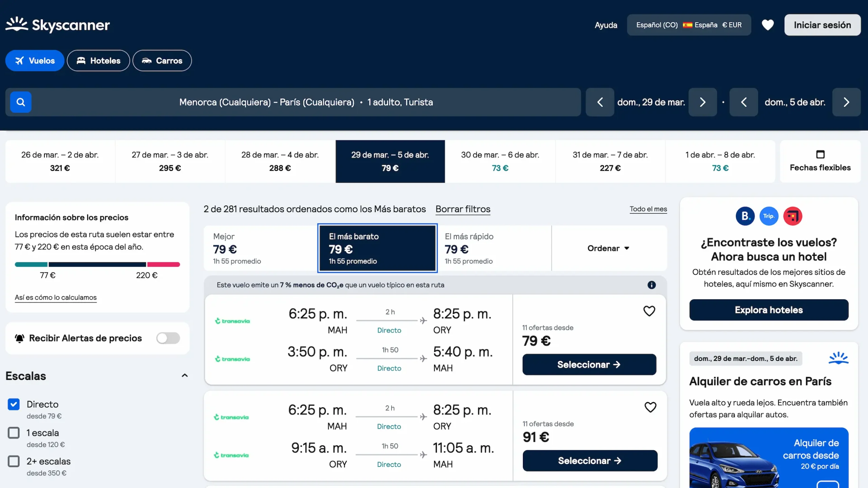The width and height of the screenshot is (868, 488).
Task: Click the Explora hoteles button
Action: pos(768,310)
